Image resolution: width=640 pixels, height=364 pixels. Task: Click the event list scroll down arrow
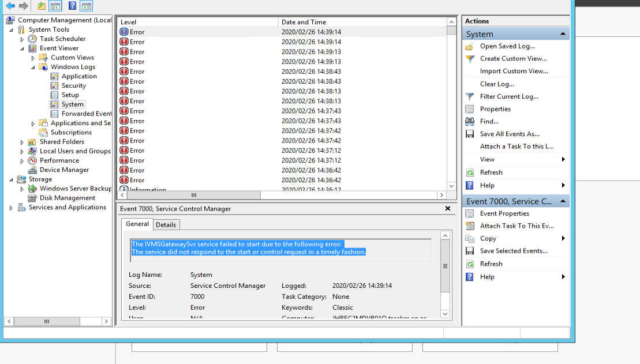(x=451, y=186)
